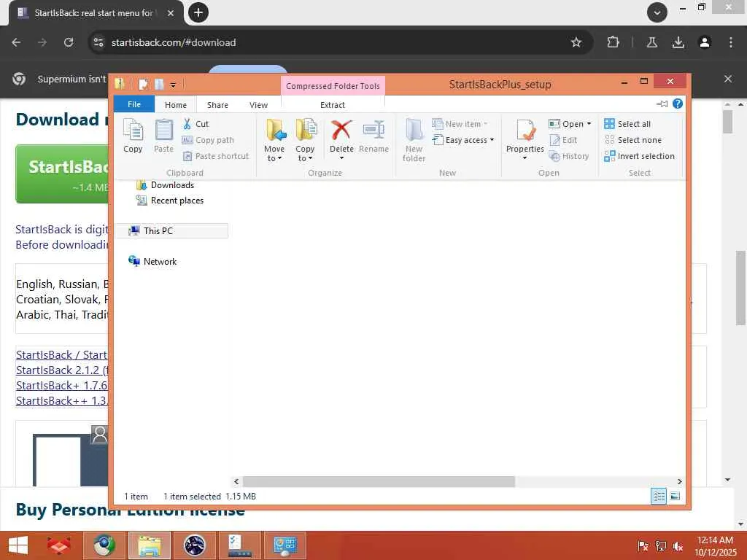
Task: Choose Copy path in ribbon
Action: 208,140
